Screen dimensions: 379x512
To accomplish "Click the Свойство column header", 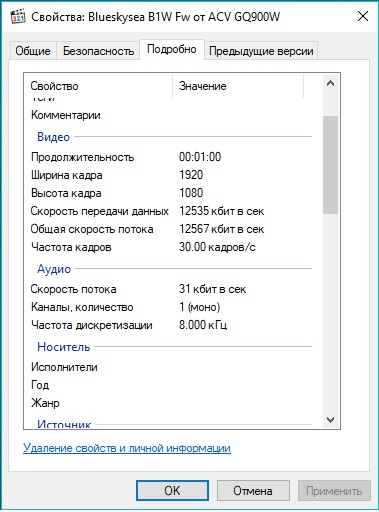I will click(98, 86).
